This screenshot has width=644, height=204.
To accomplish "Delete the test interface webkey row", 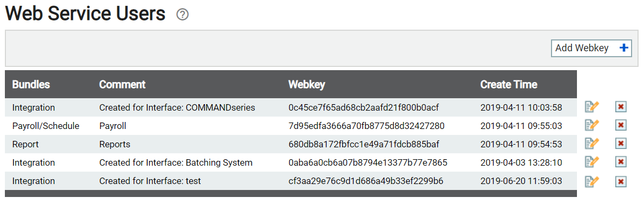I will 621,181.
